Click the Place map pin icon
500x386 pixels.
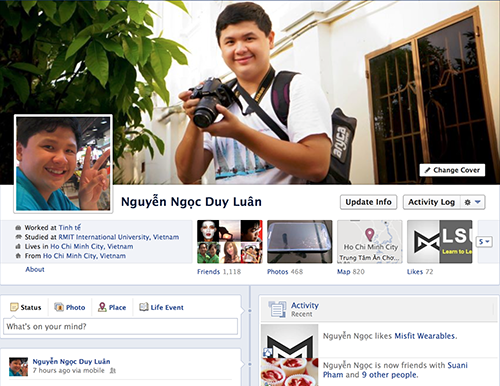point(102,307)
